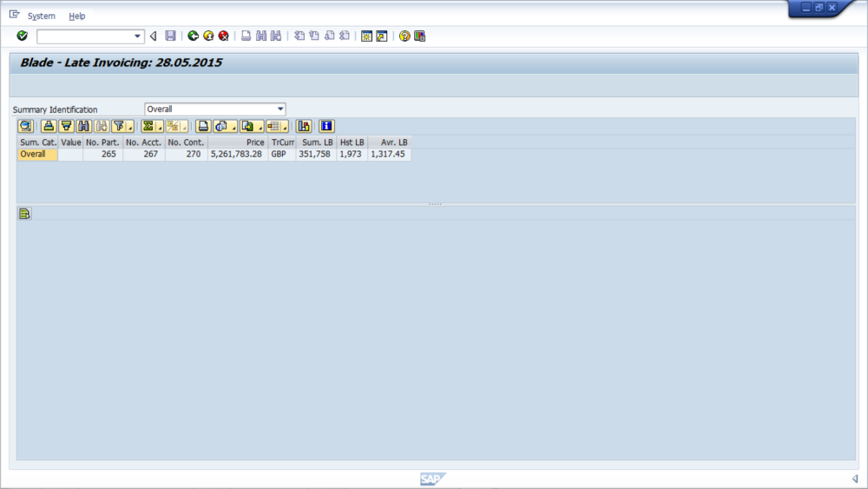Click the Find Next binoculars icon

pos(276,36)
